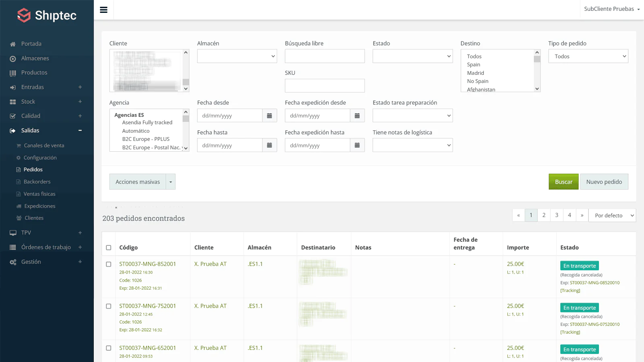This screenshot has width=644, height=362.
Task: Open Tracking link for order ST00037-MNG-752001
Action: tap(570, 332)
